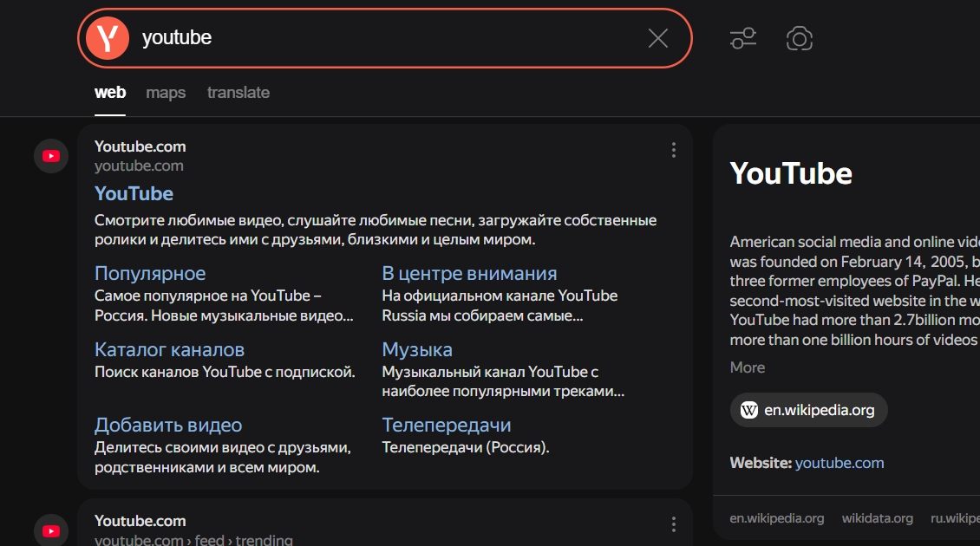Viewport: 980px width, 546px height.
Task: Open the Популярное sitelink
Action: 150,273
